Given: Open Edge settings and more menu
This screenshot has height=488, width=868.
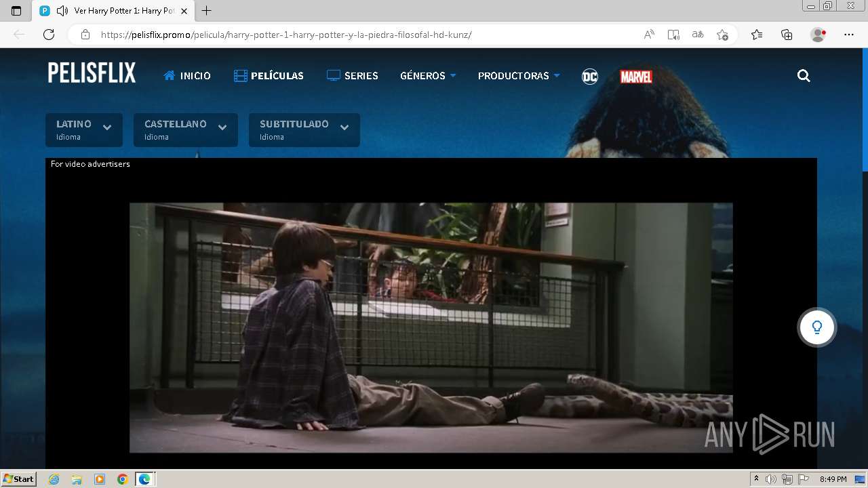Looking at the screenshot, I should (849, 35).
